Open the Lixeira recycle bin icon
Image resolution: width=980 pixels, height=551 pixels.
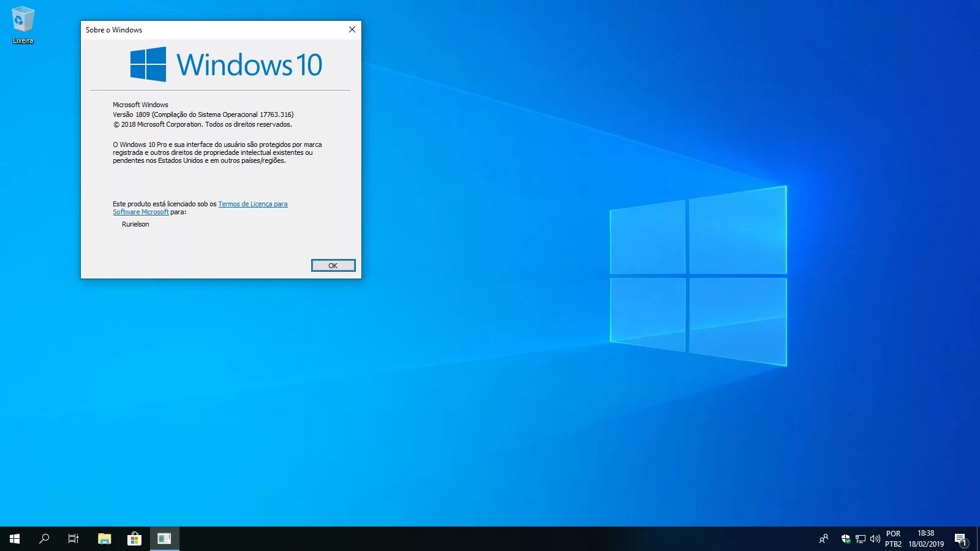tap(23, 25)
